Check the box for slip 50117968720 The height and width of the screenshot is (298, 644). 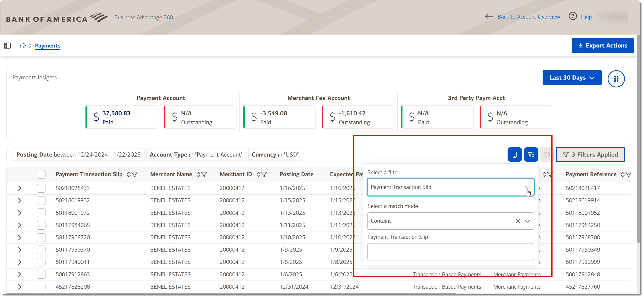(x=41, y=237)
